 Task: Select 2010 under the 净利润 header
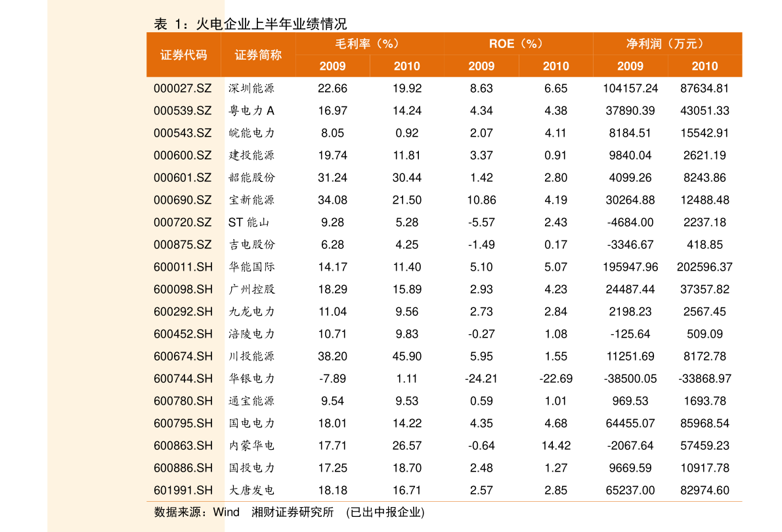pyautogui.click(x=705, y=66)
